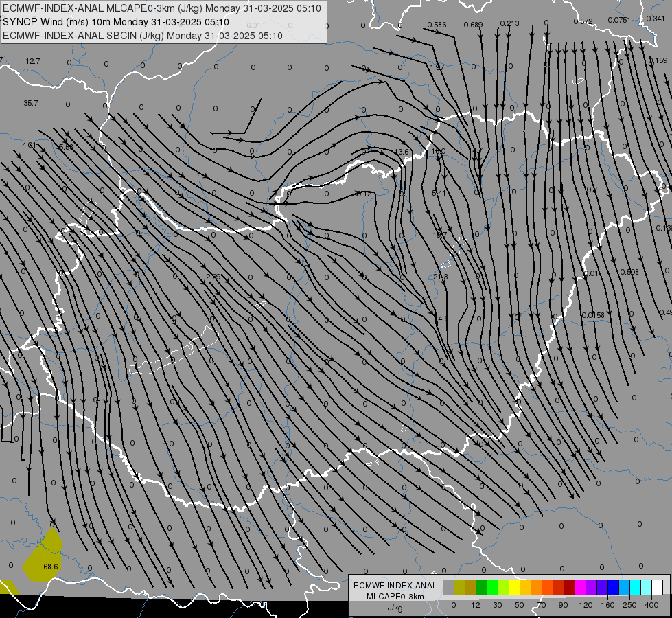Click the map value 13.6

401,152
